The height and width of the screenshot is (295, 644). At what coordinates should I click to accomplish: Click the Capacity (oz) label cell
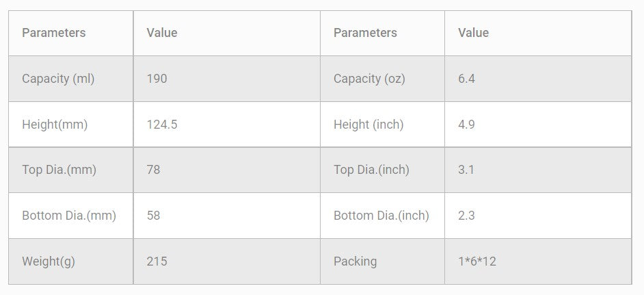369,79
